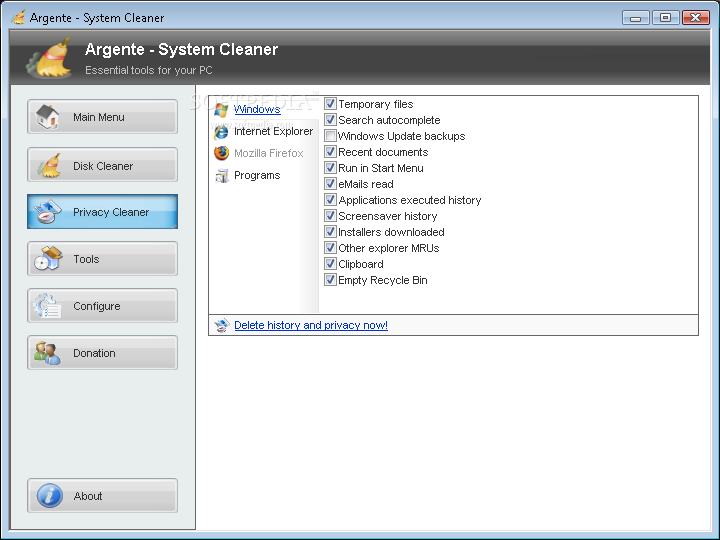
Task: Click the blue info icon on About
Action: tap(50, 496)
